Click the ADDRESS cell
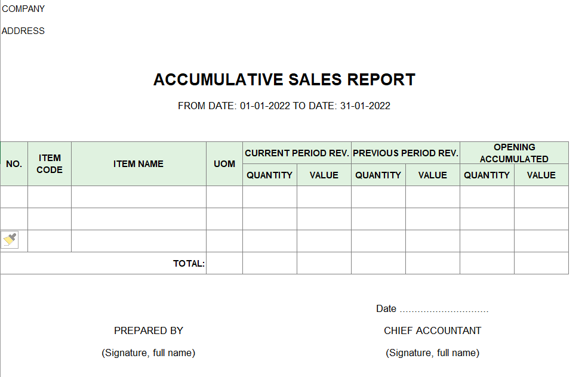 tap(23, 31)
